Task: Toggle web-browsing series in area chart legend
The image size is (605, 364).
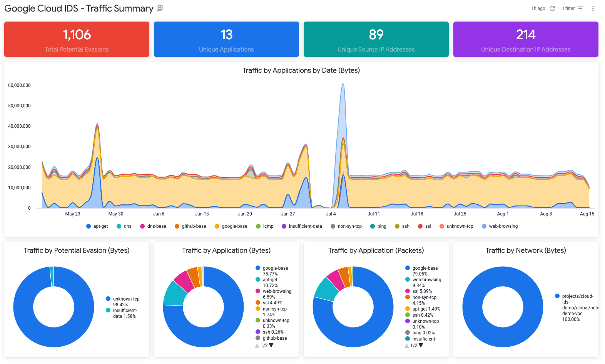Action: (x=500, y=226)
